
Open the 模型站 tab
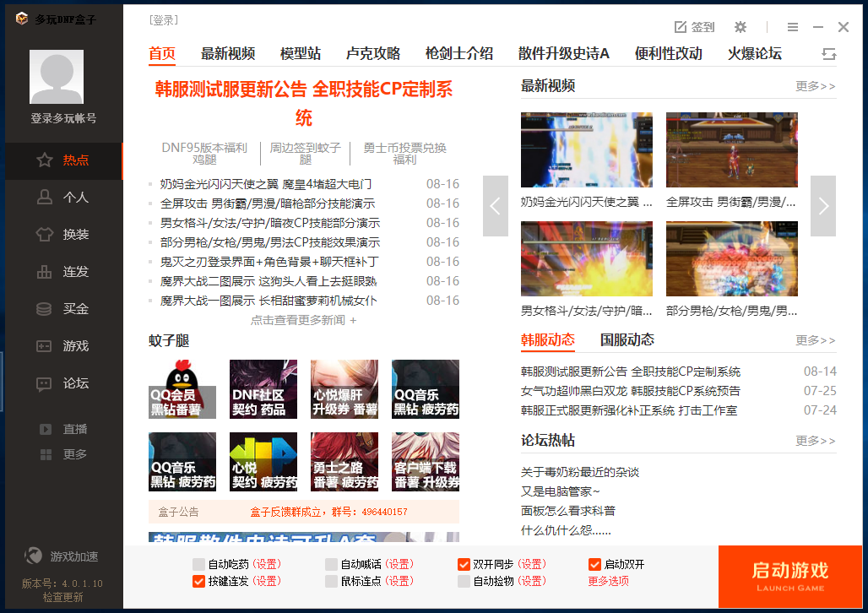click(301, 54)
